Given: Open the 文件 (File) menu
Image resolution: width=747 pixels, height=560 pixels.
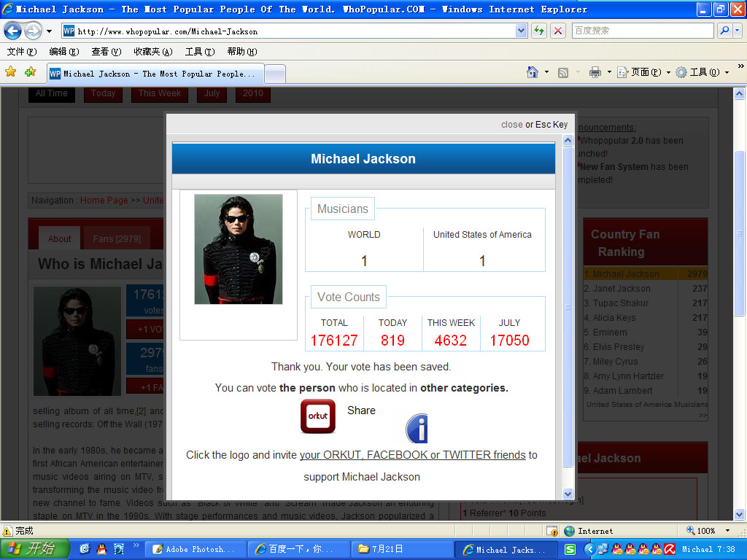Looking at the screenshot, I should pyautogui.click(x=21, y=52).
